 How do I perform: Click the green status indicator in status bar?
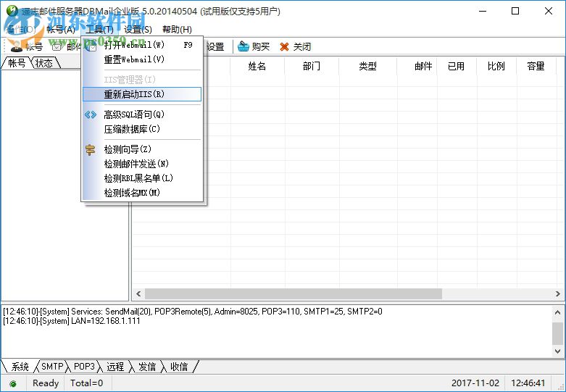point(13,383)
